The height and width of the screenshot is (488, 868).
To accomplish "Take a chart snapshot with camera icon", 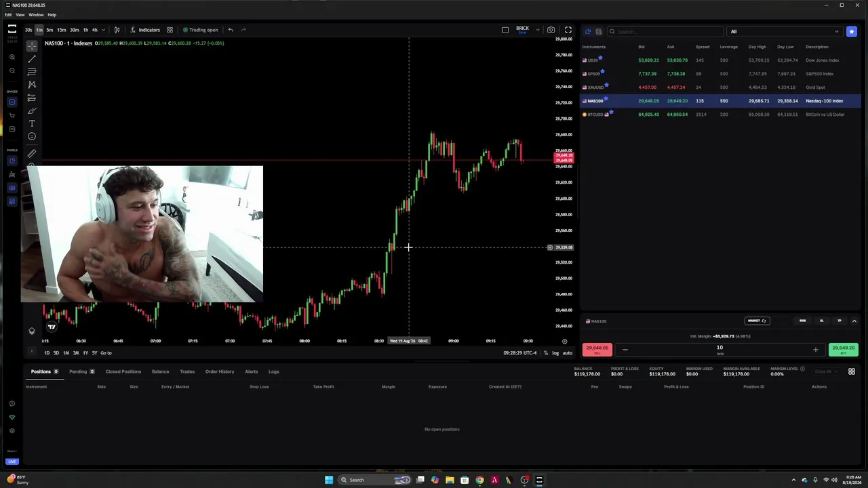I will [551, 30].
